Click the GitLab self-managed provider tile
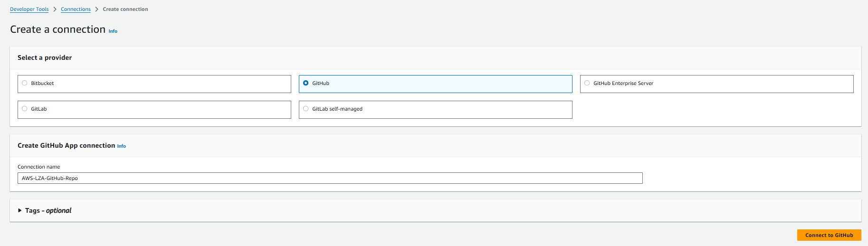Viewport: 868px width, 246px height. [436, 110]
